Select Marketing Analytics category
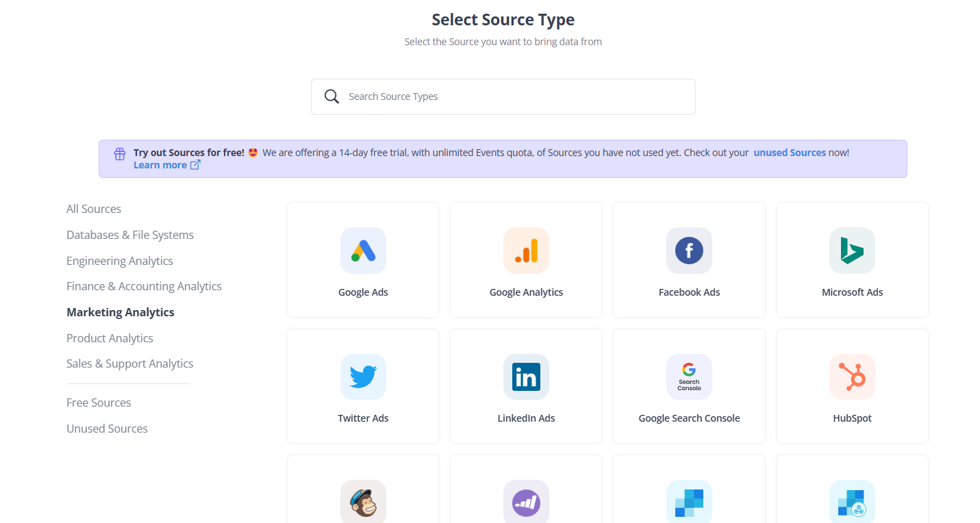 121,312
